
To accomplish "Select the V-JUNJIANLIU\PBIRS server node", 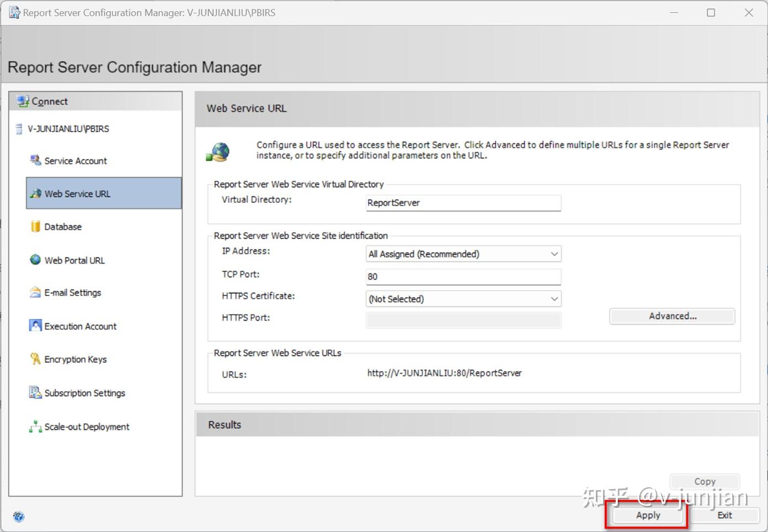I will pyautogui.click(x=68, y=129).
